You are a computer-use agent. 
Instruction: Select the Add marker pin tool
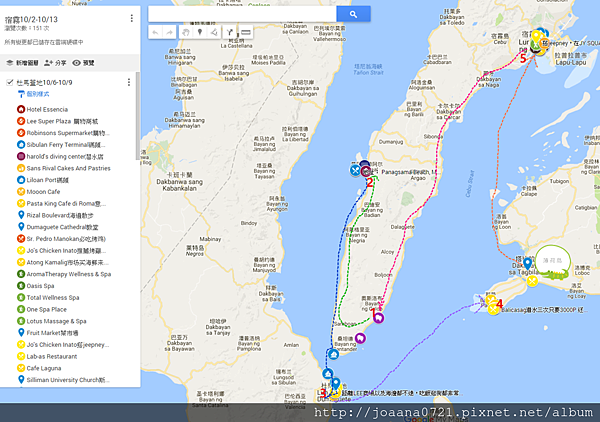[x=200, y=33]
